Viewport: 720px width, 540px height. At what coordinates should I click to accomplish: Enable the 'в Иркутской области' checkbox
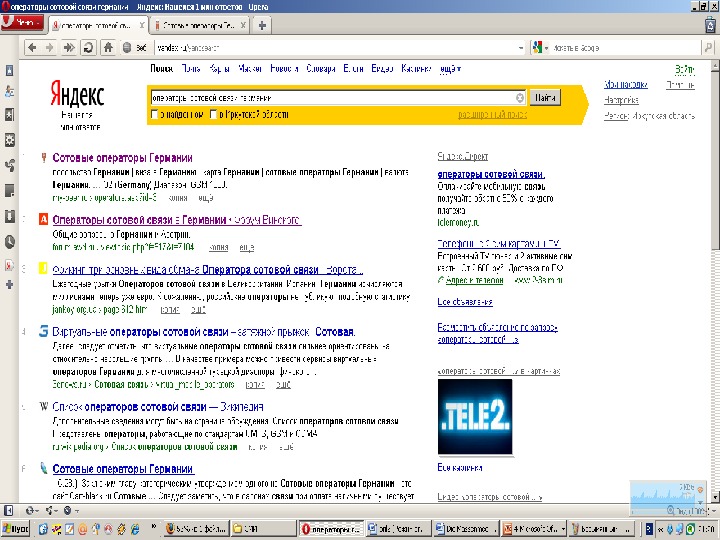click(x=214, y=114)
